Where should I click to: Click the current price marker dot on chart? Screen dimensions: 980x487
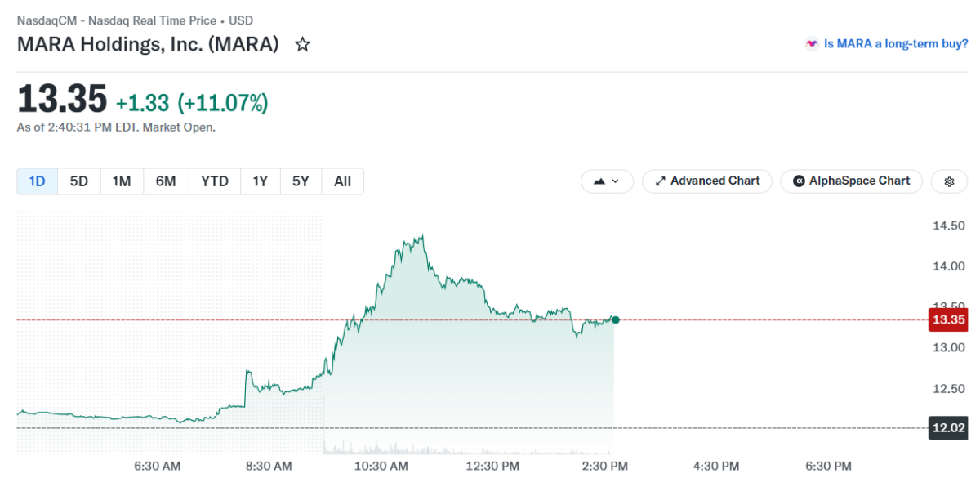615,319
